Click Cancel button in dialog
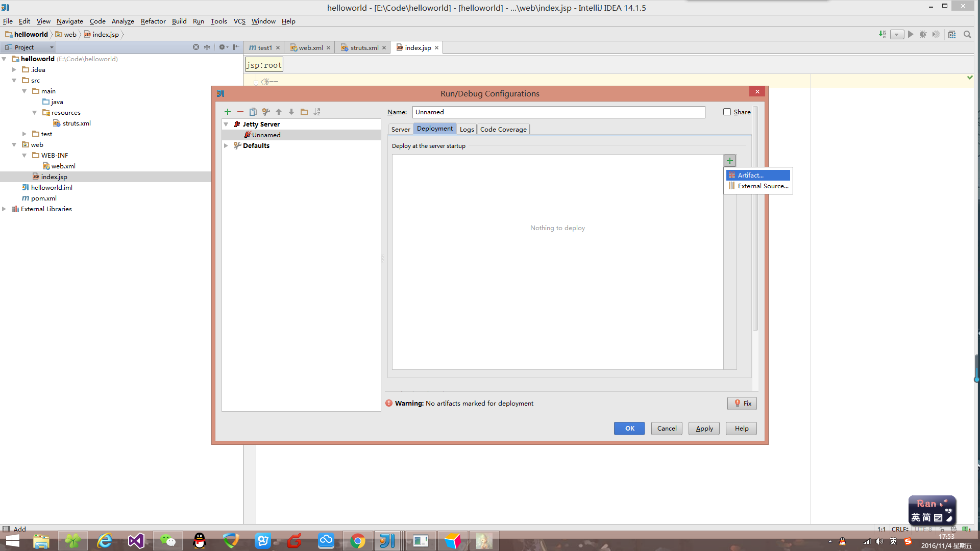The width and height of the screenshot is (980, 551). pyautogui.click(x=667, y=429)
